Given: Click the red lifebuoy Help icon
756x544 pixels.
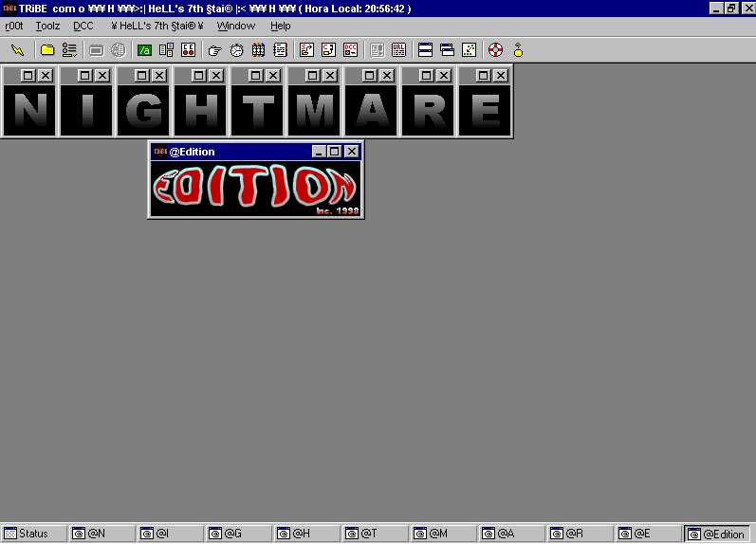Looking at the screenshot, I should (495, 50).
